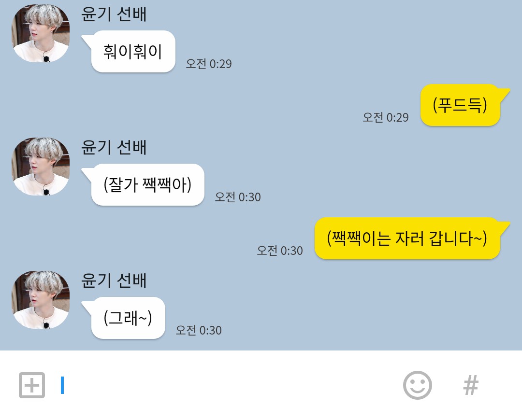Click 오전 0:30 timestamp beside (잘가 짹짹아)
The height and width of the screenshot is (420, 522).
(x=238, y=197)
